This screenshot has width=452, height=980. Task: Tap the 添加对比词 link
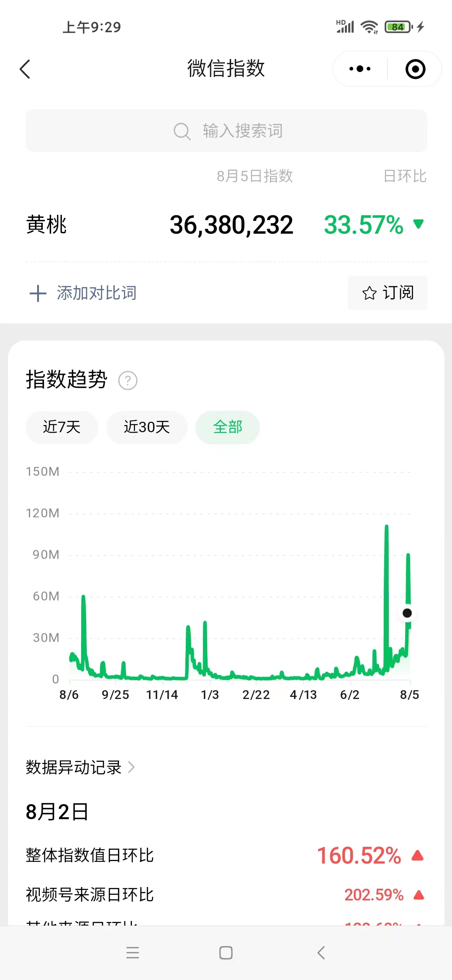point(97,293)
